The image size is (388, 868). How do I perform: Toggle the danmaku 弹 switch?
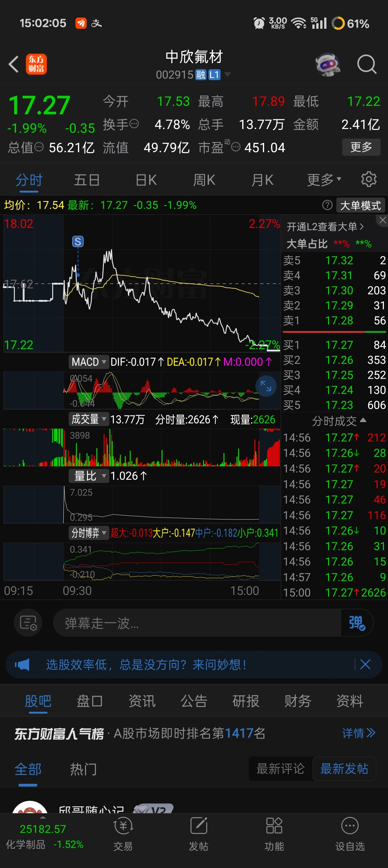357,623
